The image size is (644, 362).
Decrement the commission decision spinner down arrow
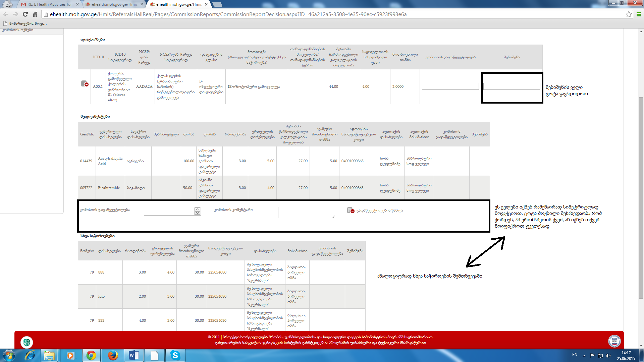point(198,213)
